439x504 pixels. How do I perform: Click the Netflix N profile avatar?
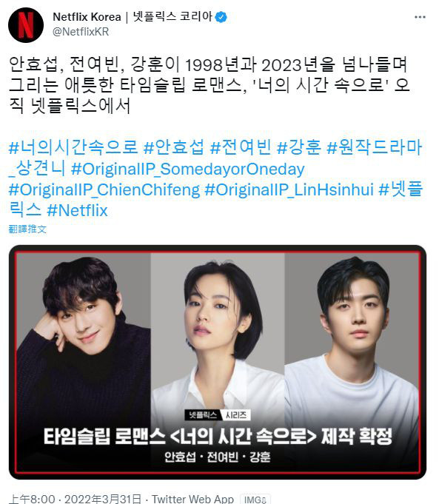(26, 25)
